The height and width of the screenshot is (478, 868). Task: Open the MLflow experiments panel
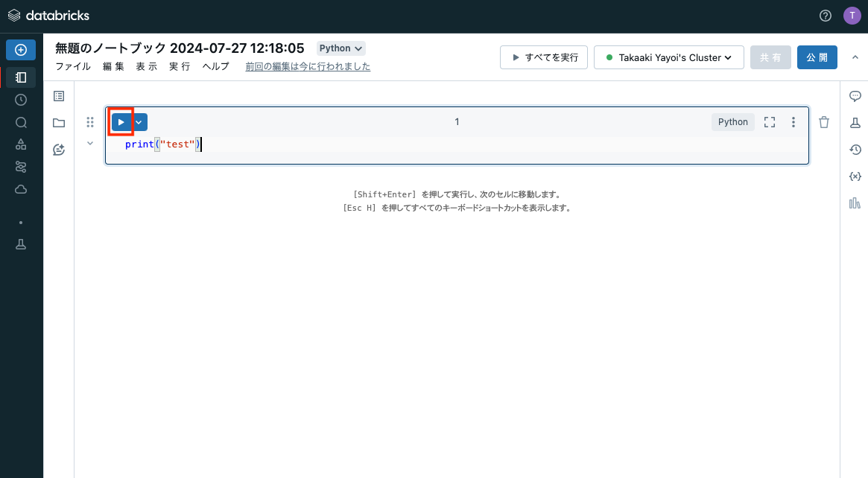[855, 122]
